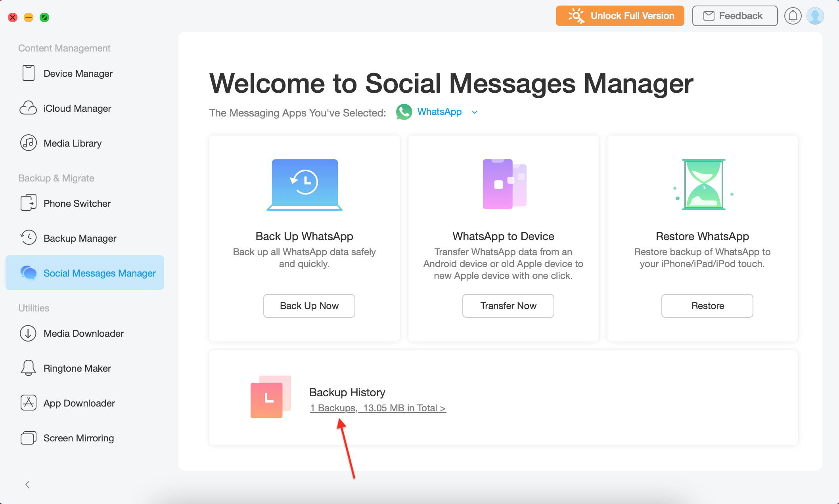Click the App Downloader icon

click(x=28, y=403)
